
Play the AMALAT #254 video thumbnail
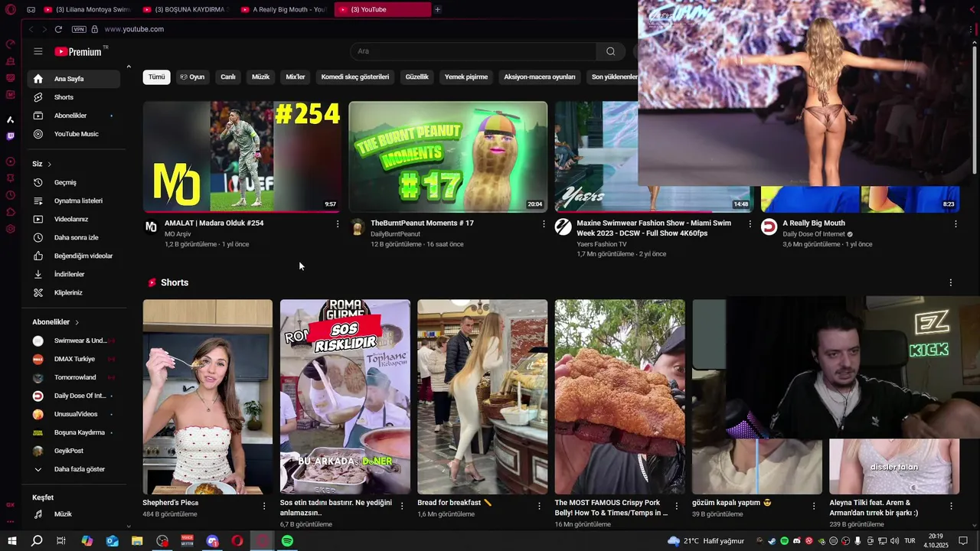pos(242,156)
